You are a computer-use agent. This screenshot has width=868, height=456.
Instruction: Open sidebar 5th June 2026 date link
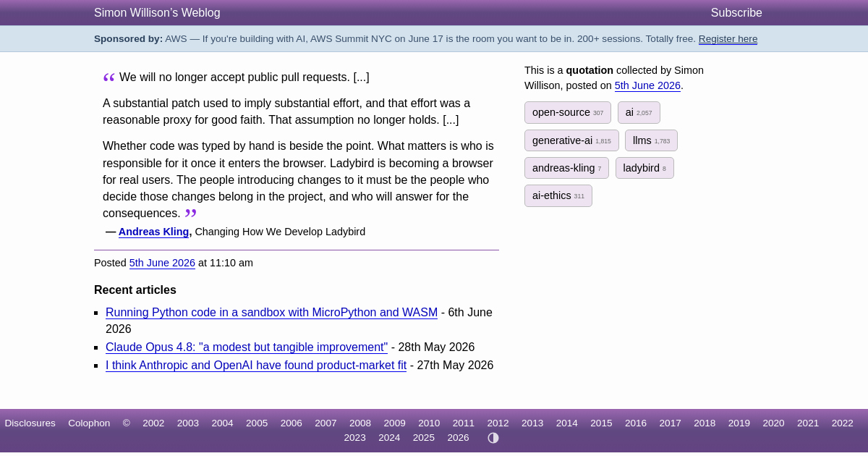click(647, 85)
